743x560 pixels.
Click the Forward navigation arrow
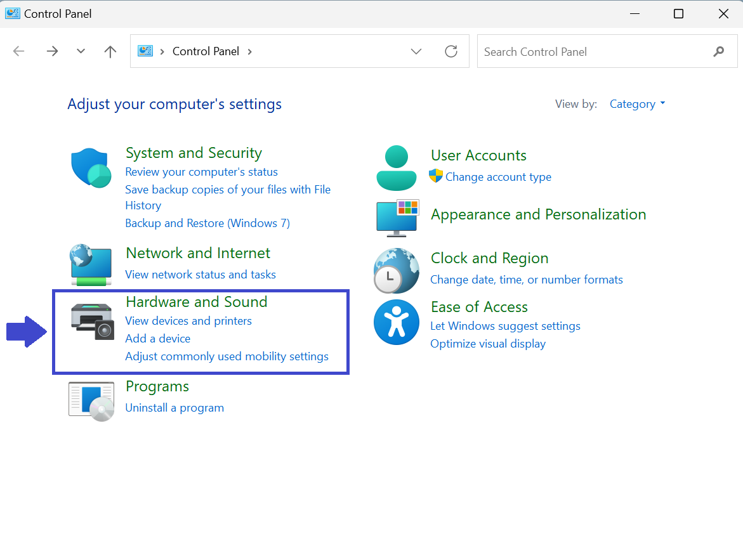[x=52, y=51]
